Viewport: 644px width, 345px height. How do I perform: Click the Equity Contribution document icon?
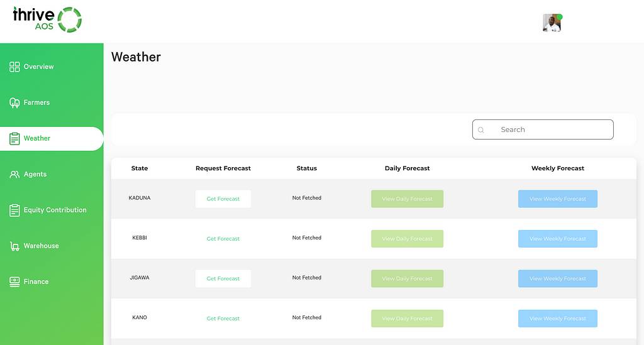click(x=14, y=210)
